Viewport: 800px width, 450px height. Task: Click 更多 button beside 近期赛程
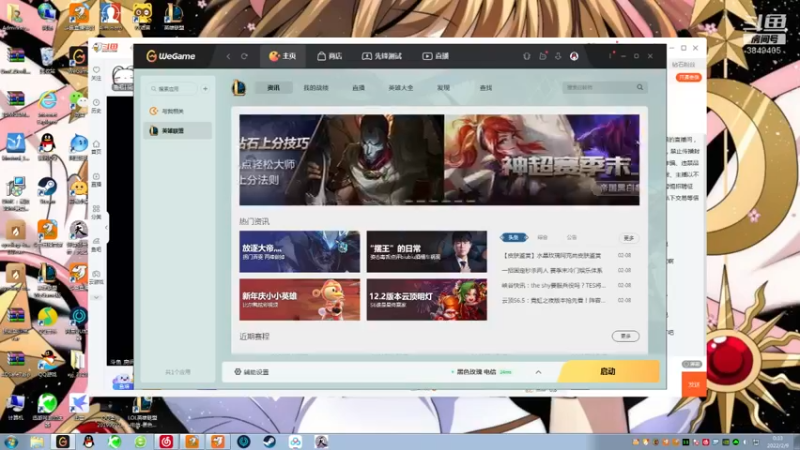(x=626, y=336)
